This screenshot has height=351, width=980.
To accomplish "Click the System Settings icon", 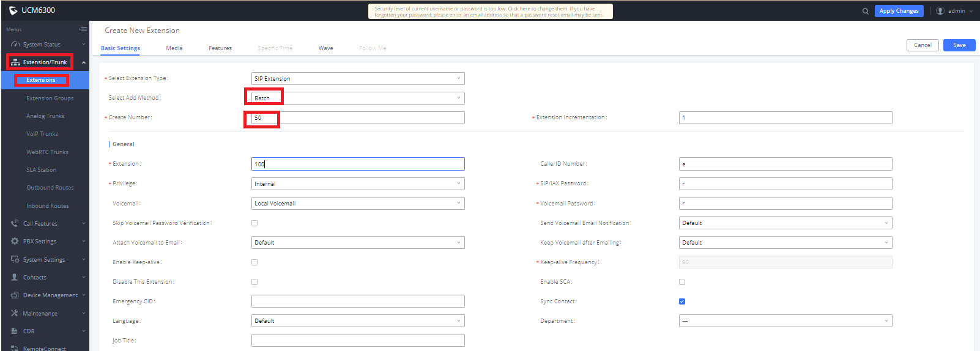I will (15, 259).
